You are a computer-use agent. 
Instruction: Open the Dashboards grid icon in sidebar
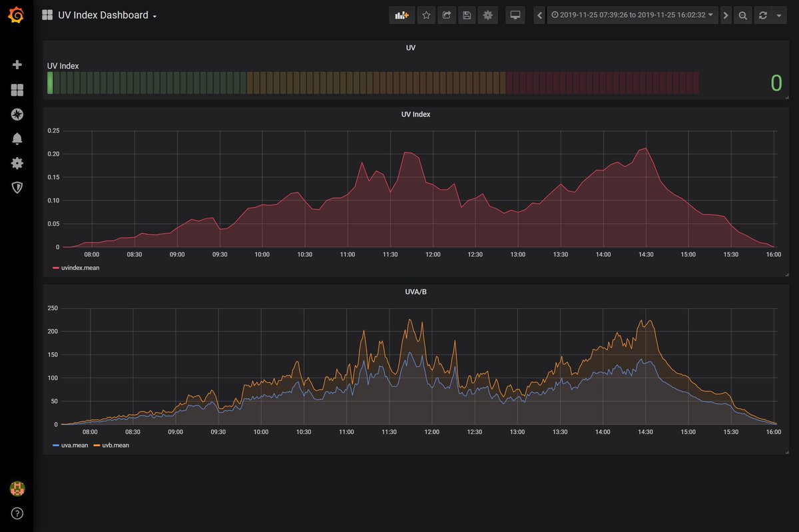coord(17,90)
